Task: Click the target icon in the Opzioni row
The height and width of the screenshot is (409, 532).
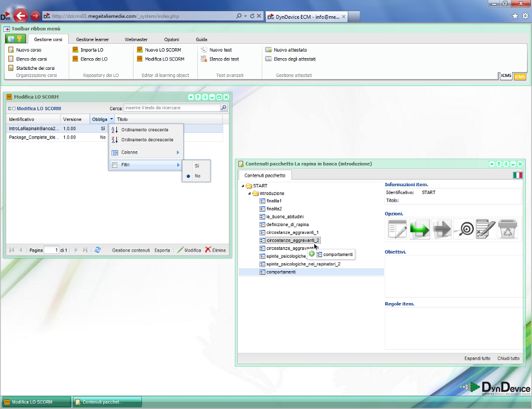Action: coord(464,228)
